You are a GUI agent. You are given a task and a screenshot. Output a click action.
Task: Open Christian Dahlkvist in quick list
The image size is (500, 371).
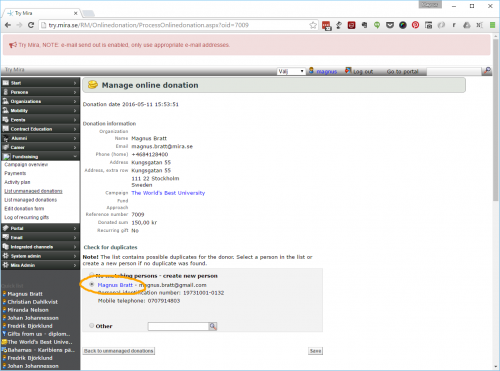tap(32, 302)
